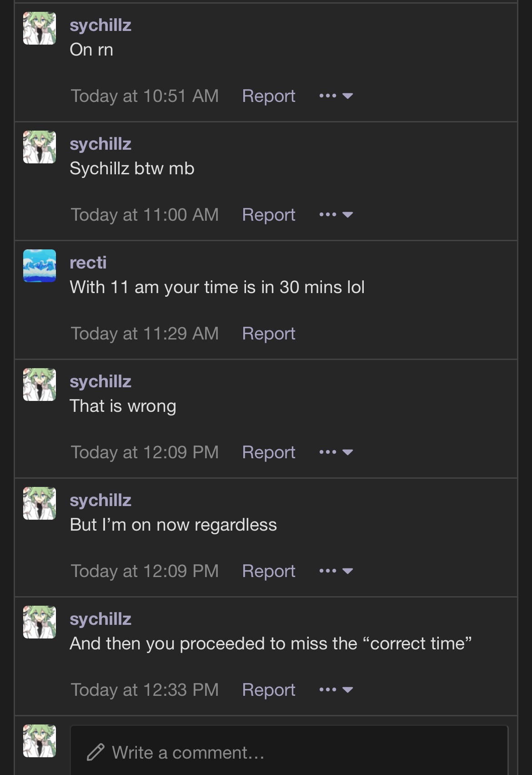Open recti's ocean wave avatar
Screen dimensions: 532x775
pos(40,266)
